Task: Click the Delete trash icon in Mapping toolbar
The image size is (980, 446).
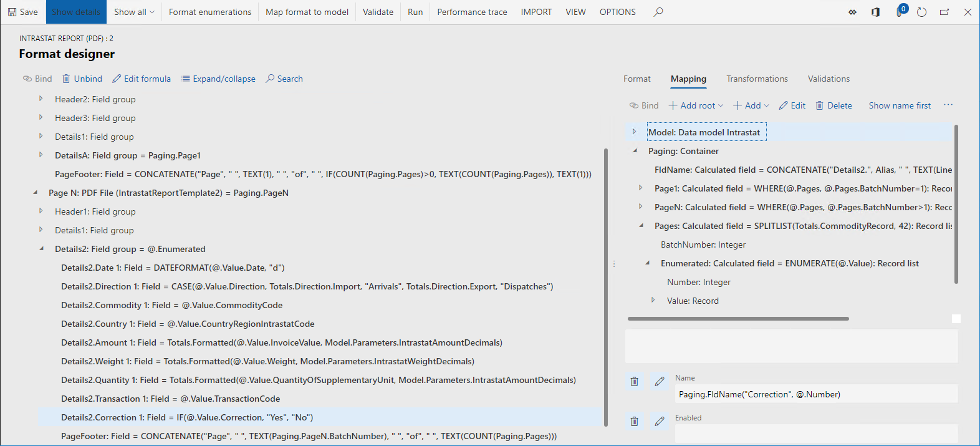Action: [x=820, y=105]
